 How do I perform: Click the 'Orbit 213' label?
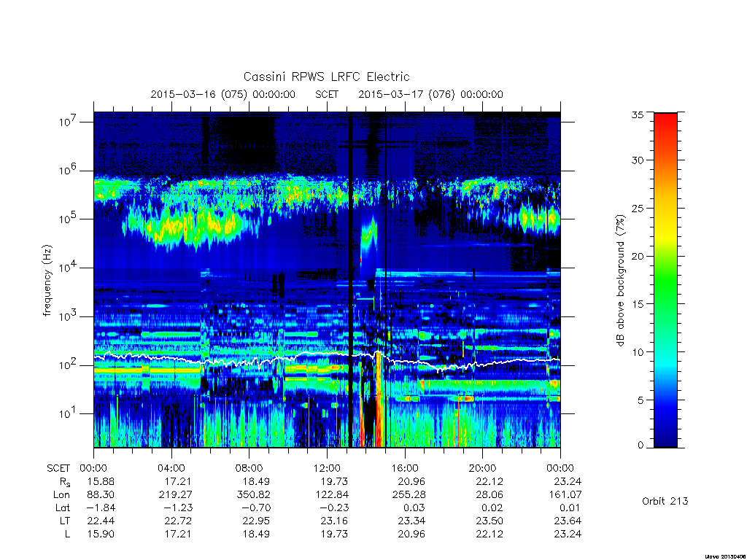coord(665,501)
